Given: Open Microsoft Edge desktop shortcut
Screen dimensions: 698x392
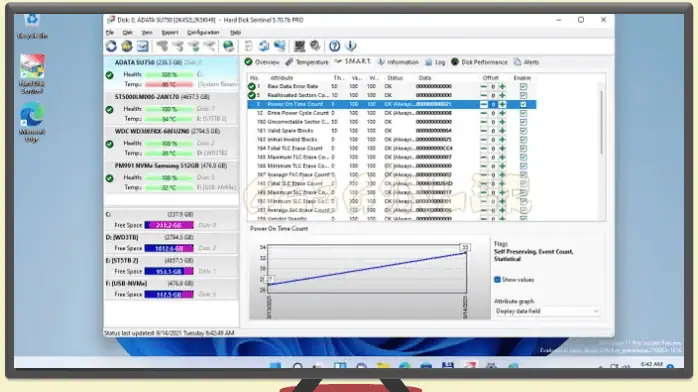Looking at the screenshot, I should pyautogui.click(x=32, y=122).
